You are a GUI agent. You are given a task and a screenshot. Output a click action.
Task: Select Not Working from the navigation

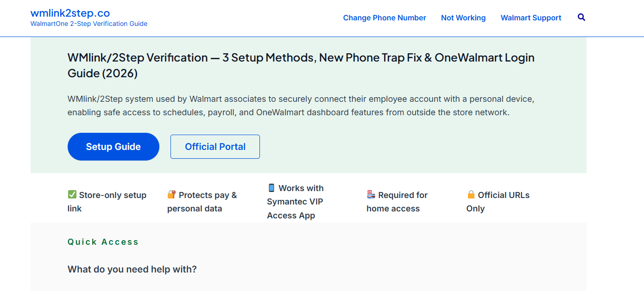(463, 18)
